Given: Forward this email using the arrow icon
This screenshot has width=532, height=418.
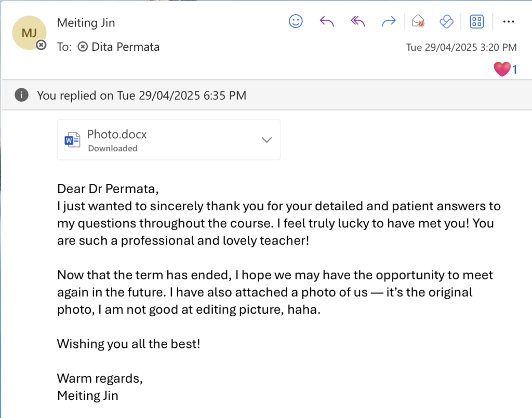Looking at the screenshot, I should click(x=388, y=21).
